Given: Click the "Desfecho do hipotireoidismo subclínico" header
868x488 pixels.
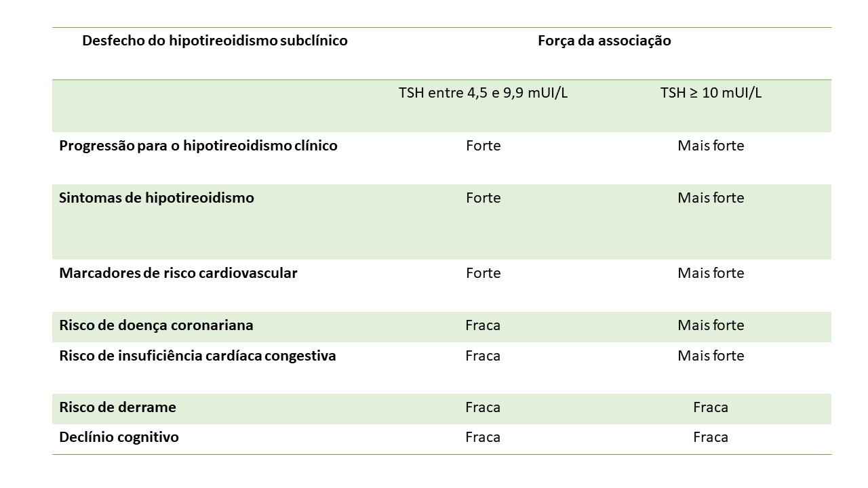Looking at the screenshot, I should [x=214, y=41].
